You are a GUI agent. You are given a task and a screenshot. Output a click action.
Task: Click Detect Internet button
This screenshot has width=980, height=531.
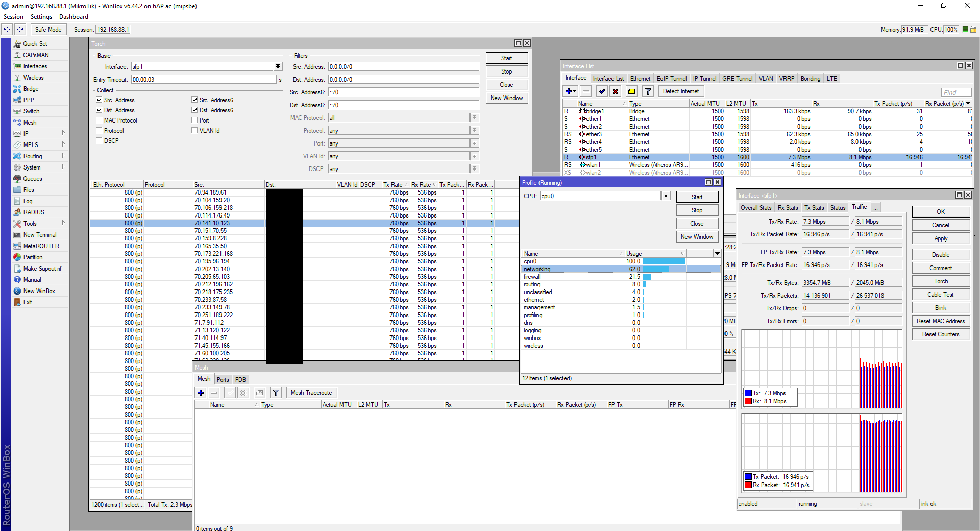[x=681, y=91]
